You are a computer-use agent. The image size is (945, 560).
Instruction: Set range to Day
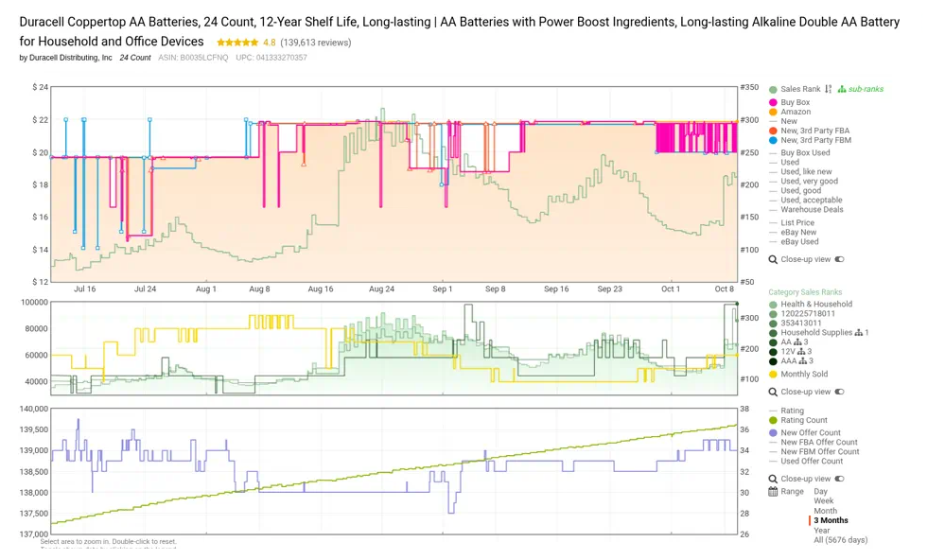pyautogui.click(x=821, y=492)
